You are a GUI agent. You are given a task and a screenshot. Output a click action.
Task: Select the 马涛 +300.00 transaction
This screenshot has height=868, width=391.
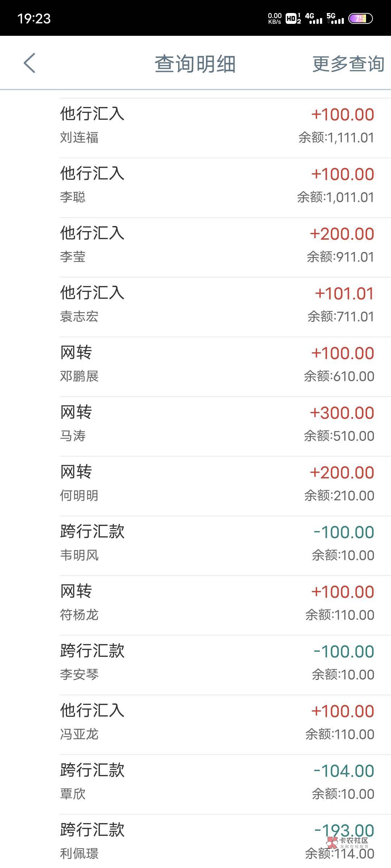pyautogui.click(x=217, y=424)
